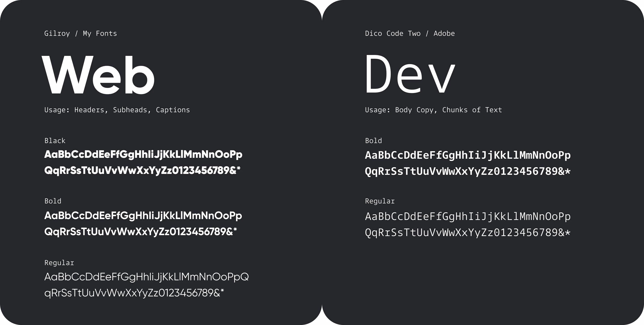Click Gilroy Regular sample line starting 'qRrSsTt'
The width and height of the screenshot is (644, 325).
(x=134, y=293)
